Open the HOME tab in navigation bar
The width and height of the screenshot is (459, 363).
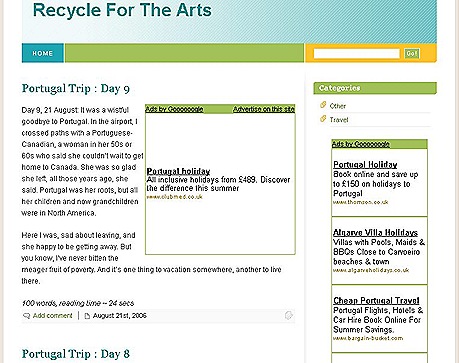click(43, 53)
